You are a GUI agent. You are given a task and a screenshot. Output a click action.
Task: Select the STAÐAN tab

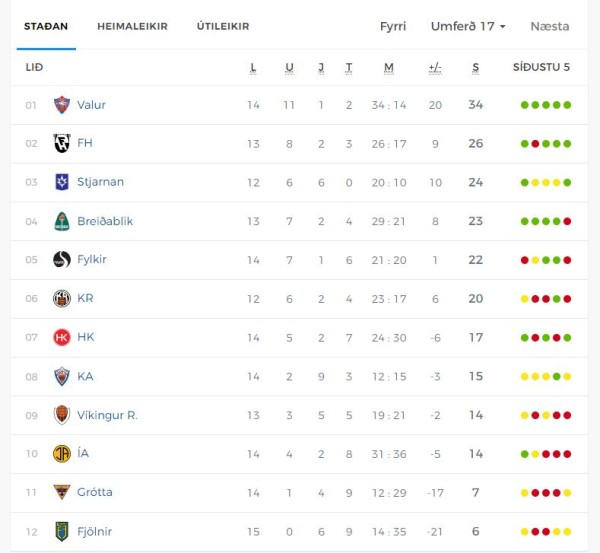pos(46,26)
